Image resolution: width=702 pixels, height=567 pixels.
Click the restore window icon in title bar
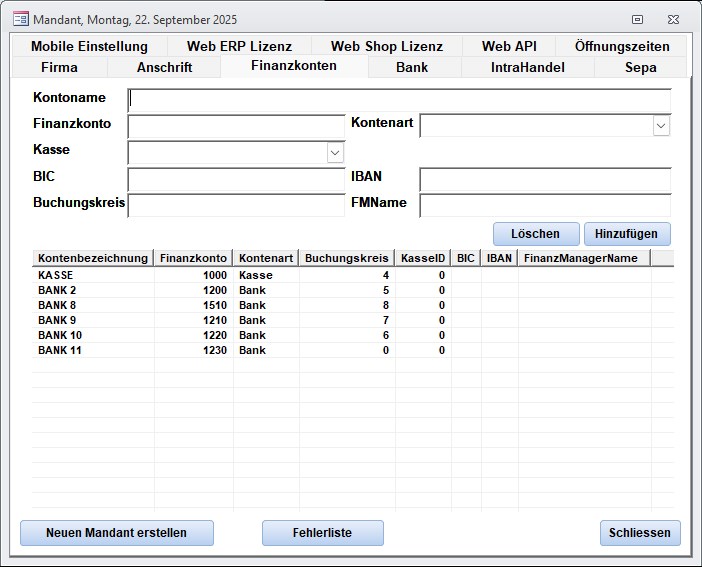coord(638,19)
